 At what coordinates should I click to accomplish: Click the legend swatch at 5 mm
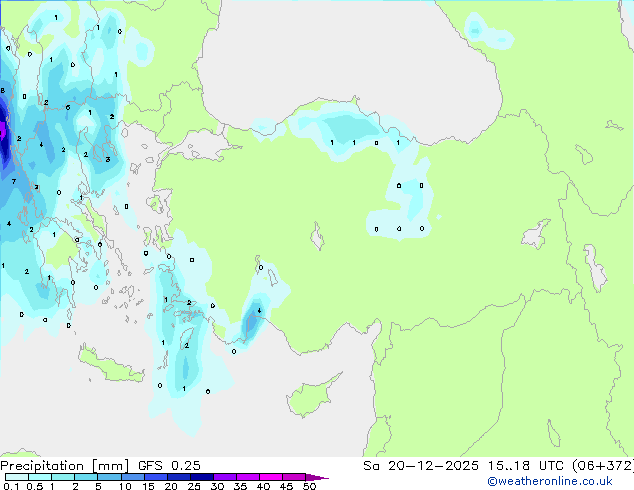click(111, 478)
